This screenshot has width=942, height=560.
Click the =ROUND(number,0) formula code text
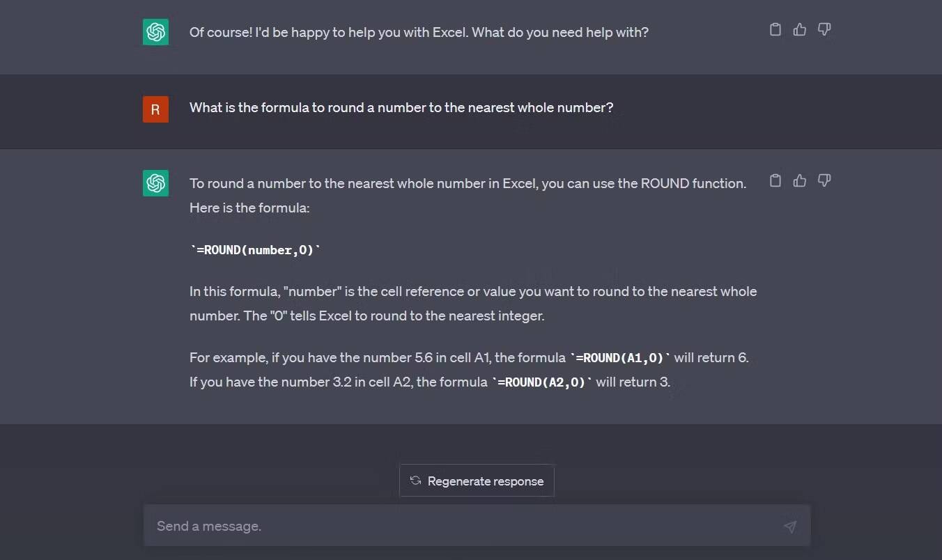(x=256, y=250)
